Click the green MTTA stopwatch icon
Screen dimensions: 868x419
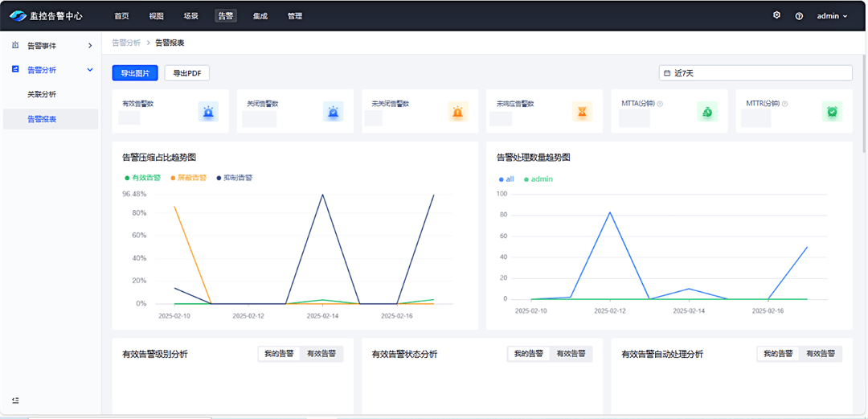pyautogui.click(x=707, y=112)
